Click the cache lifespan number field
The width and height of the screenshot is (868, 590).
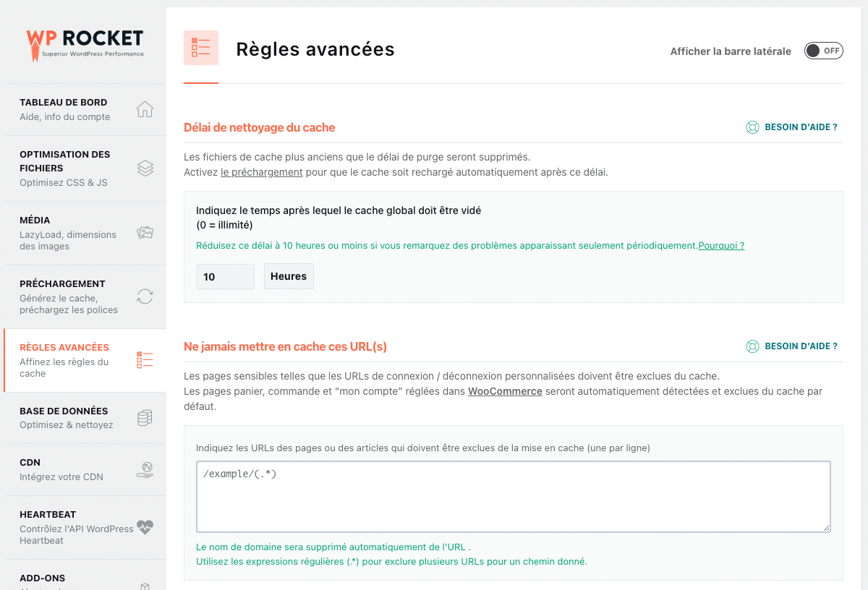click(225, 277)
